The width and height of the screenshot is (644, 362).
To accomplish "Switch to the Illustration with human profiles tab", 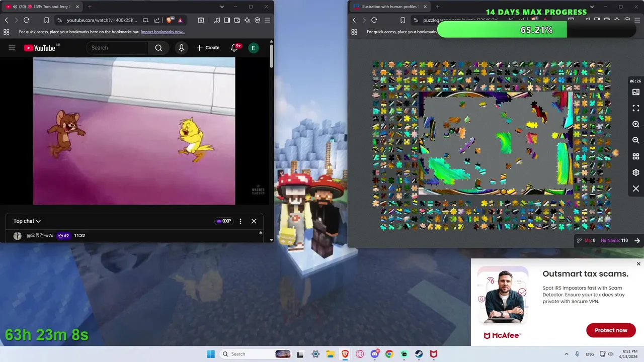I will tap(390, 7).
